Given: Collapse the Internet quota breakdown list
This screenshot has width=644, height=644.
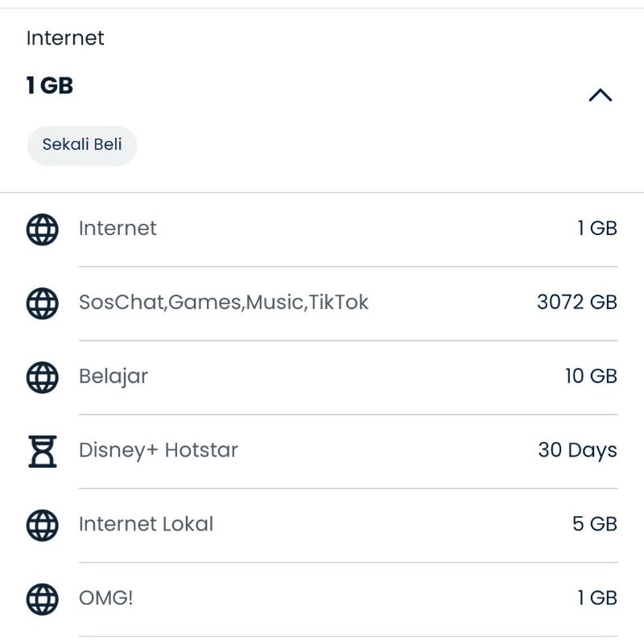Looking at the screenshot, I should [x=600, y=94].
